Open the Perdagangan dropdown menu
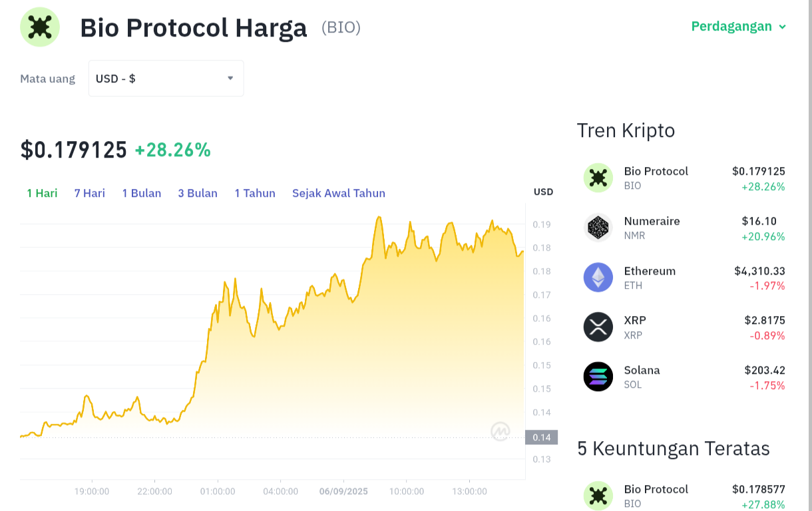Viewport: 812px width, 511px height. point(739,27)
